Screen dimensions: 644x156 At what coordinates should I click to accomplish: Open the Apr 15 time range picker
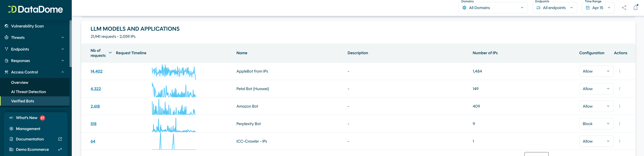click(x=598, y=8)
